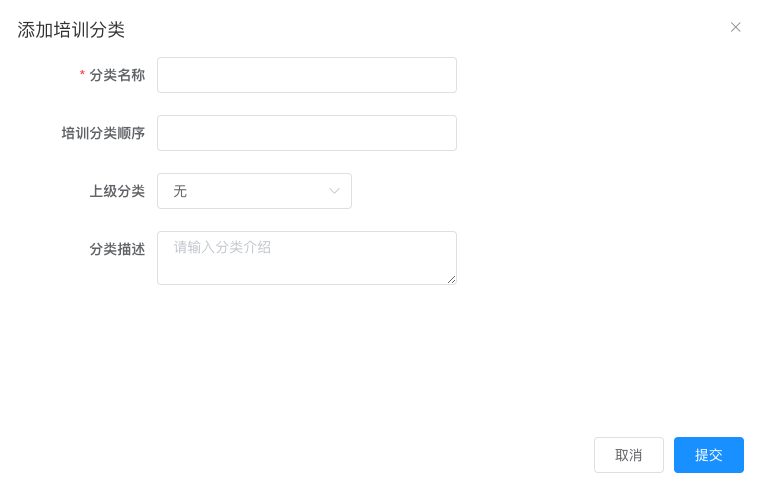The image size is (761, 490).
Task: Click the resize grip of 分类描述 textarea
Action: [451, 279]
